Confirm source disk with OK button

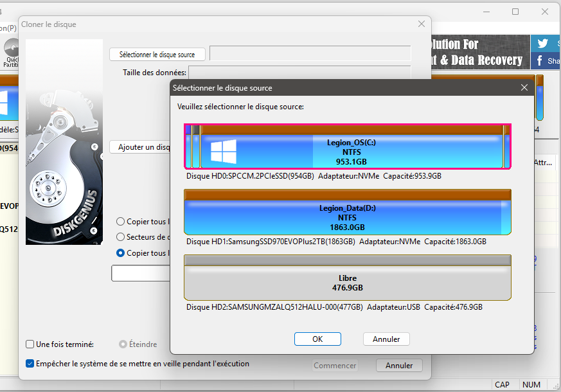point(317,339)
